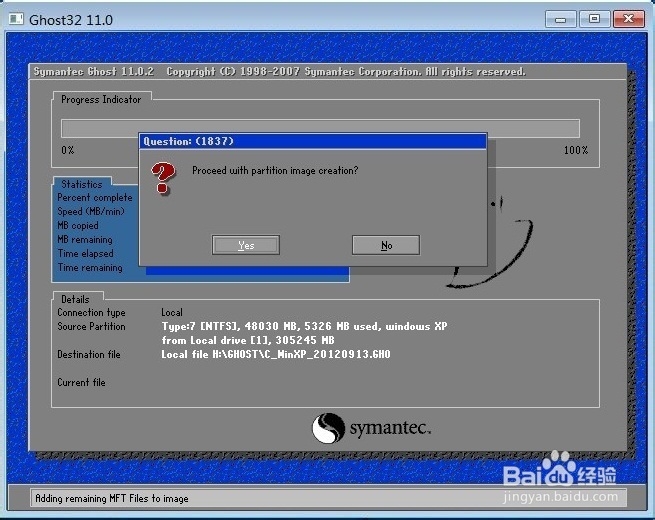Click the '0%' progress label
This screenshot has height=520, width=655.
(x=68, y=150)
